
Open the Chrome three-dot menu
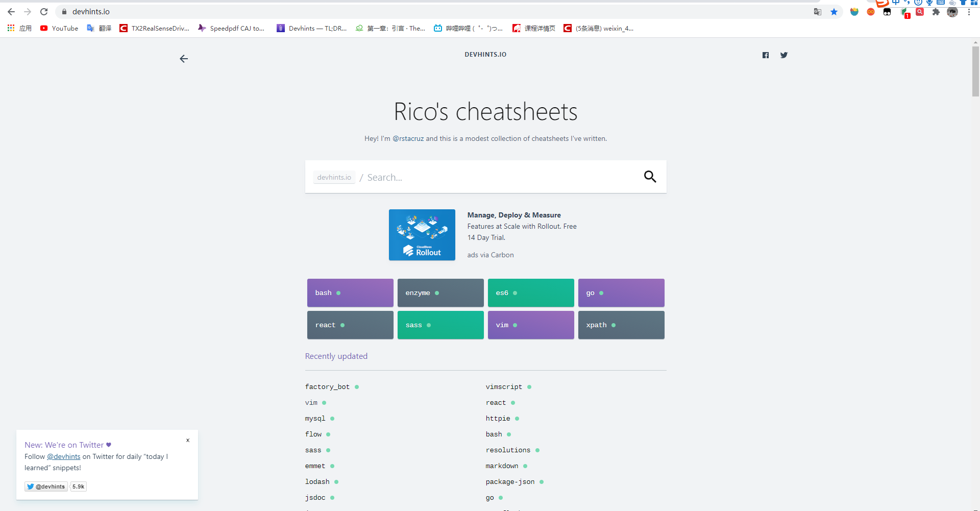[969, 12]
